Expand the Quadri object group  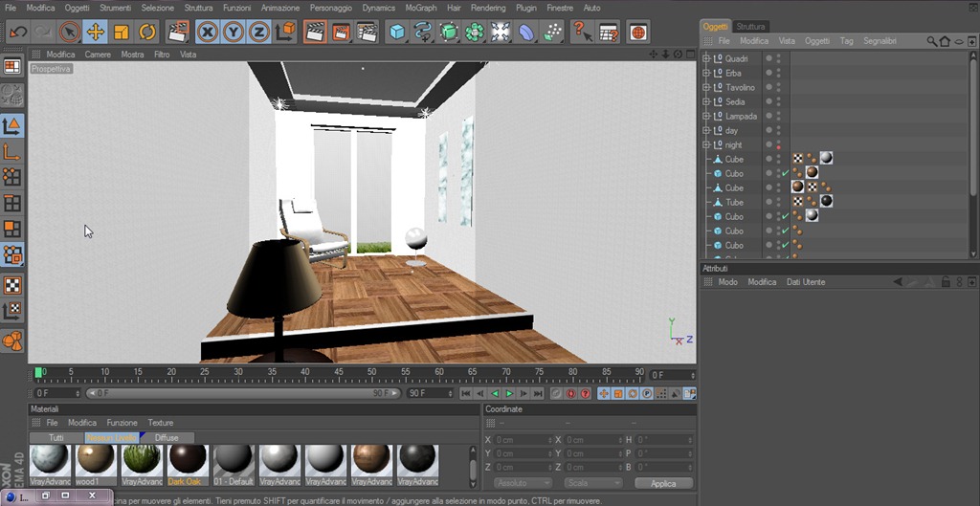[x=707, y=58]
